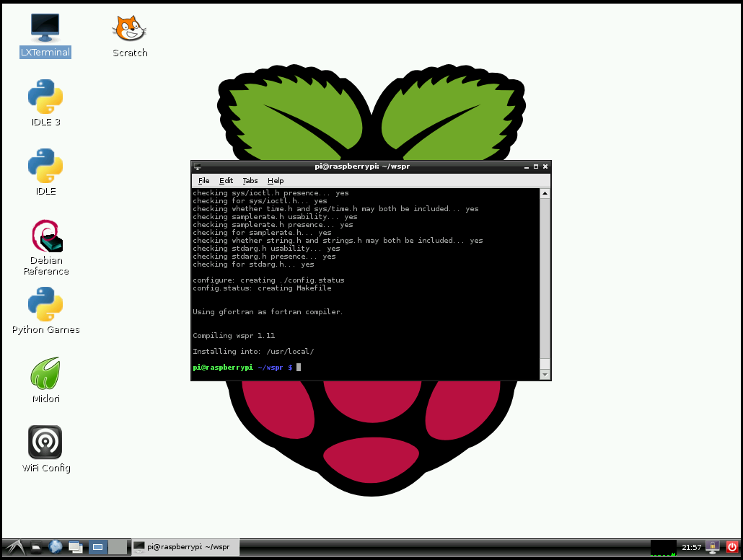
Task: Maximize the LXTerminal window
Action: pos(536,166)
